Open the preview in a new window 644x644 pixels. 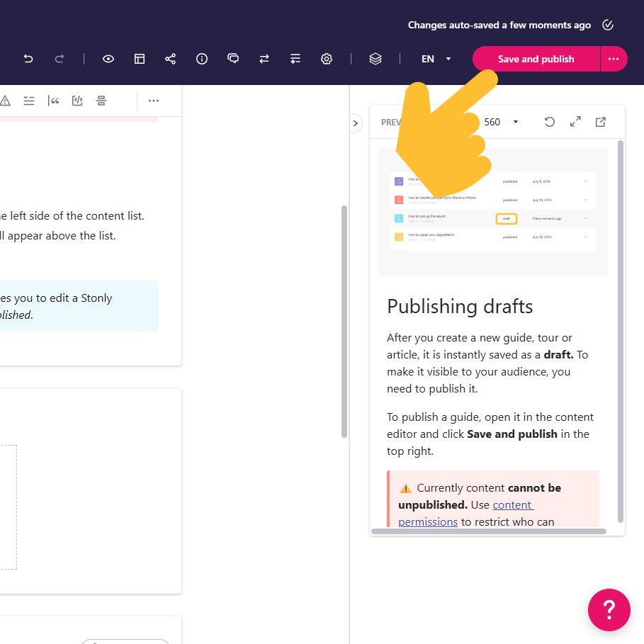point(601,122)
